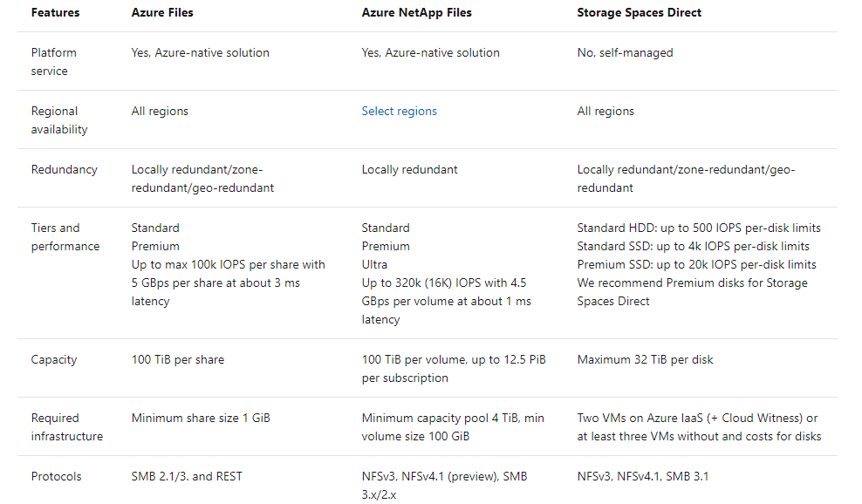Click the 'Platform service' row label

tap(55, 62)
